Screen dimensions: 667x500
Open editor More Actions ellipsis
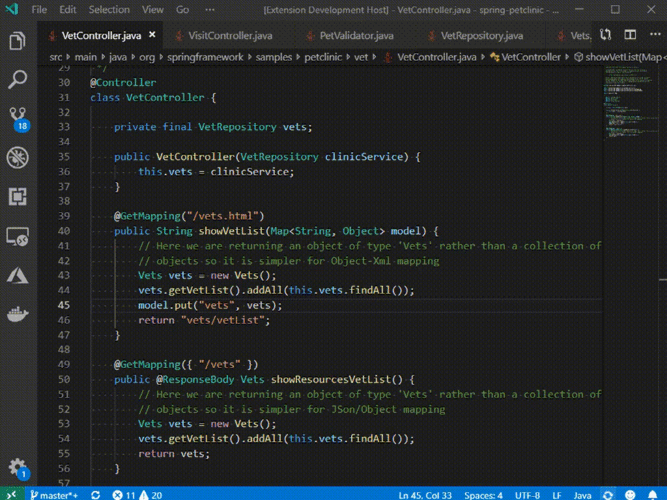tap(655, 34)
